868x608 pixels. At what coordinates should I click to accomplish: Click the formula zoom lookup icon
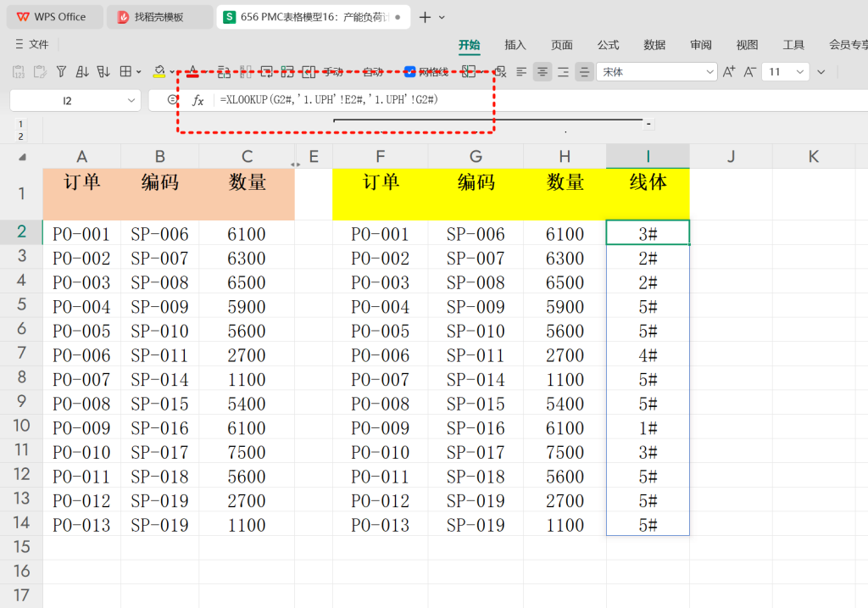pyautogui.click(x=173, y=100)
